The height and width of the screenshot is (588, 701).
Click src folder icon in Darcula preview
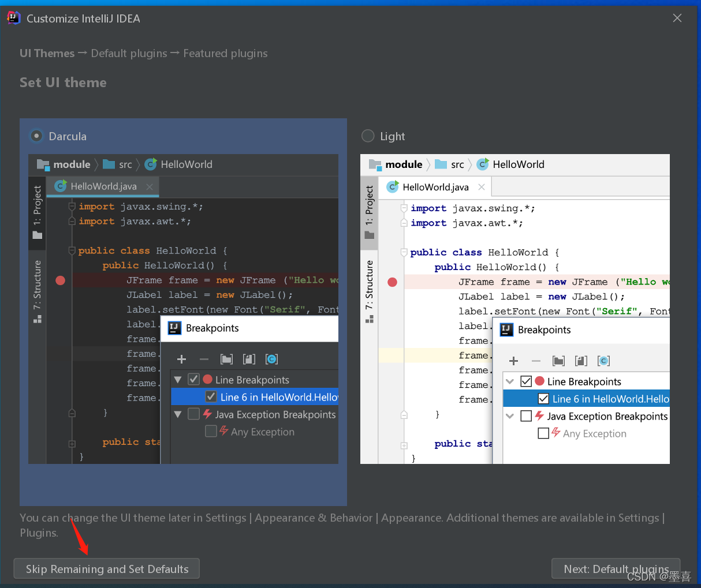click(109, 164)
